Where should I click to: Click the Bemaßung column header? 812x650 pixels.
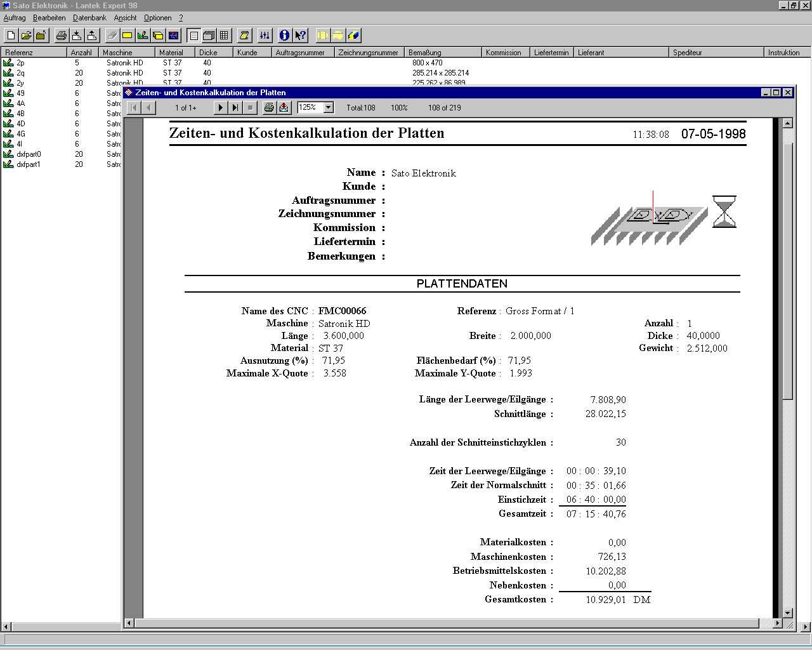click(443, 53)
